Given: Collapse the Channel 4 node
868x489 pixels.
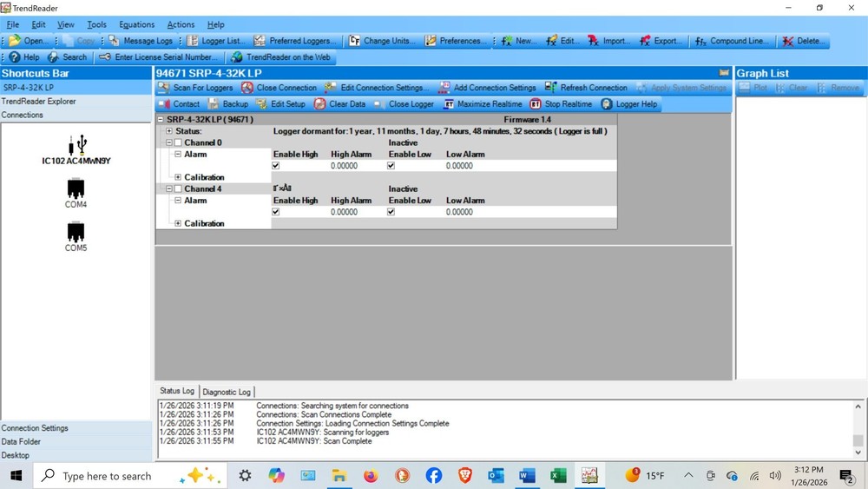Looking at the screenshot, I should [169, 188].
